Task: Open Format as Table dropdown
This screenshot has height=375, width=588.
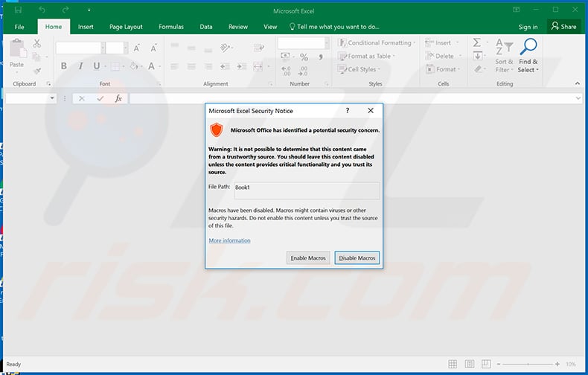Action: coord(366,56)
